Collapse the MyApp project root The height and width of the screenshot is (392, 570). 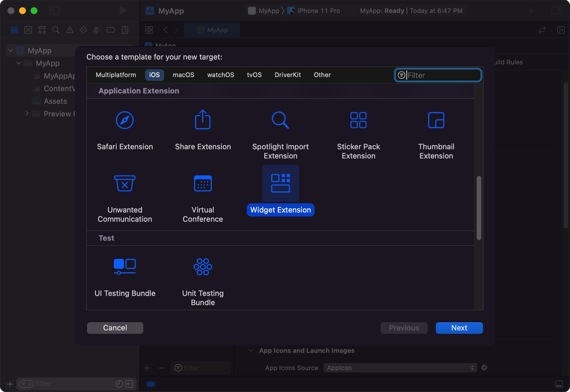pos(10,50)
